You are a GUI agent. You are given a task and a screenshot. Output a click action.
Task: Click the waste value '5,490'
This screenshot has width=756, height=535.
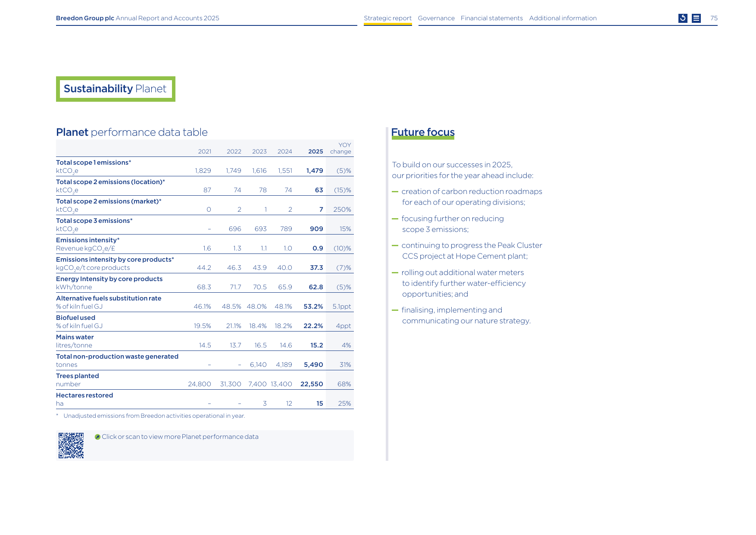[313, 365]
